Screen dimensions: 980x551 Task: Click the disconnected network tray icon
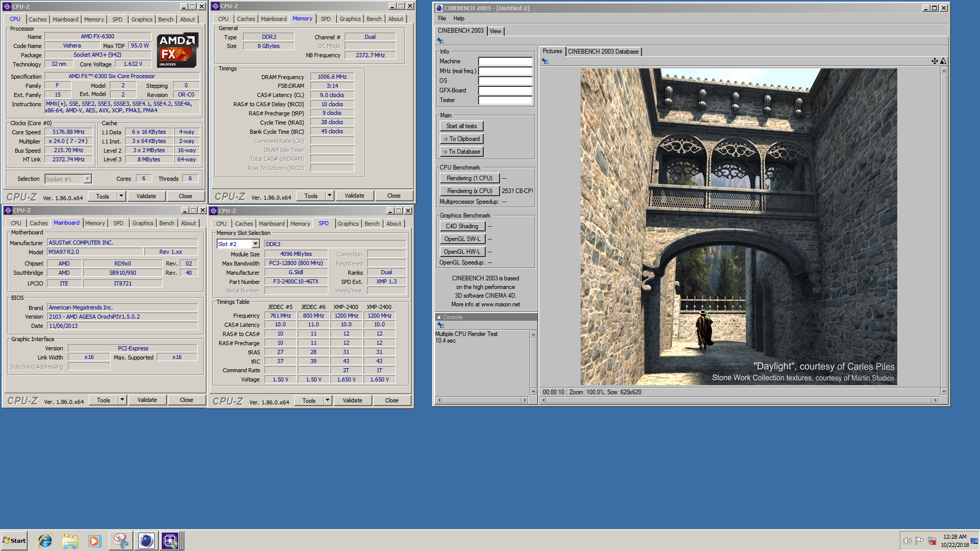(932, 541)
